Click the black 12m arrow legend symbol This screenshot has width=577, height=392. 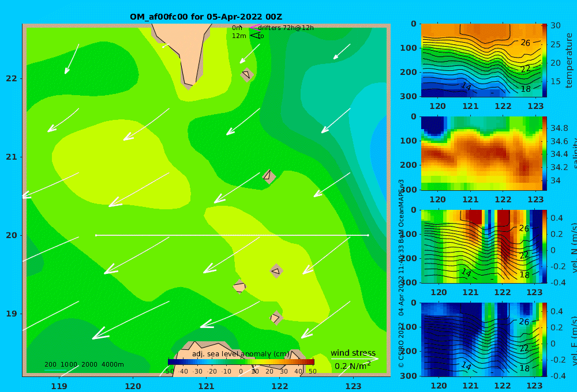pos(254,35)
